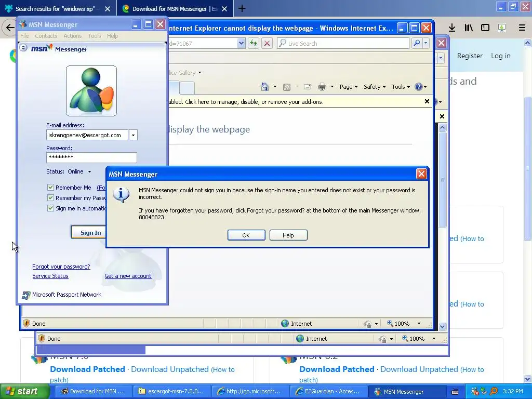Switch to E2Guardian taskbar item
The width and height of the screenshot is (532, 399).
pos(328,392)
